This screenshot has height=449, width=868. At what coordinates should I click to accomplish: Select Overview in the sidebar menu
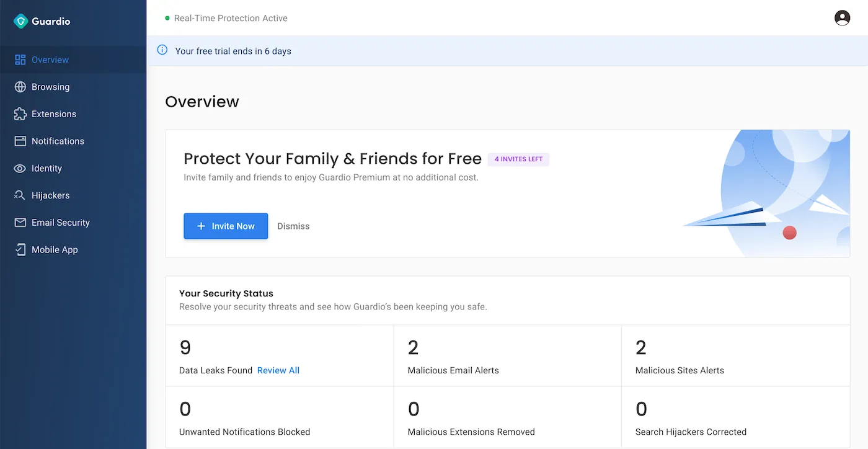(x=50, y=60)
